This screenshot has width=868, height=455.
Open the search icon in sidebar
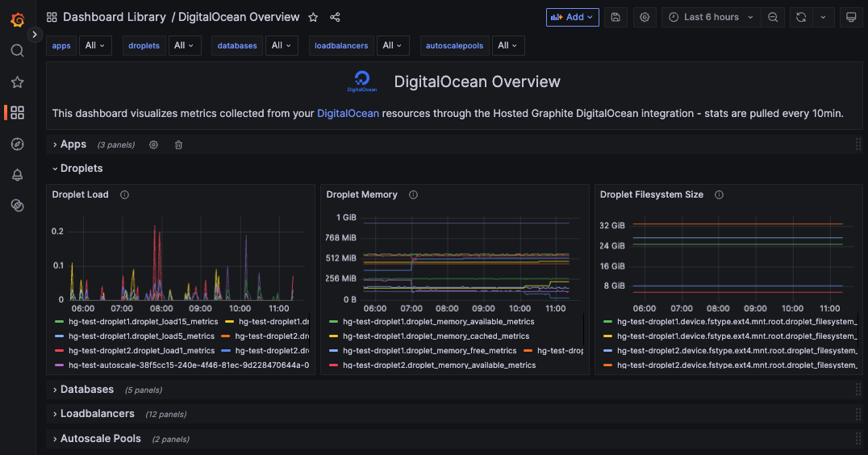[18, 51]
